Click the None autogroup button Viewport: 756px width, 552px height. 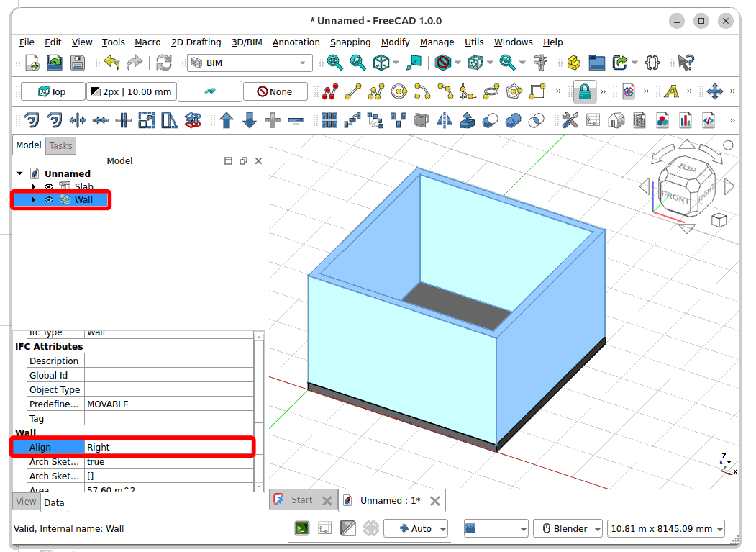click(275, 91)
